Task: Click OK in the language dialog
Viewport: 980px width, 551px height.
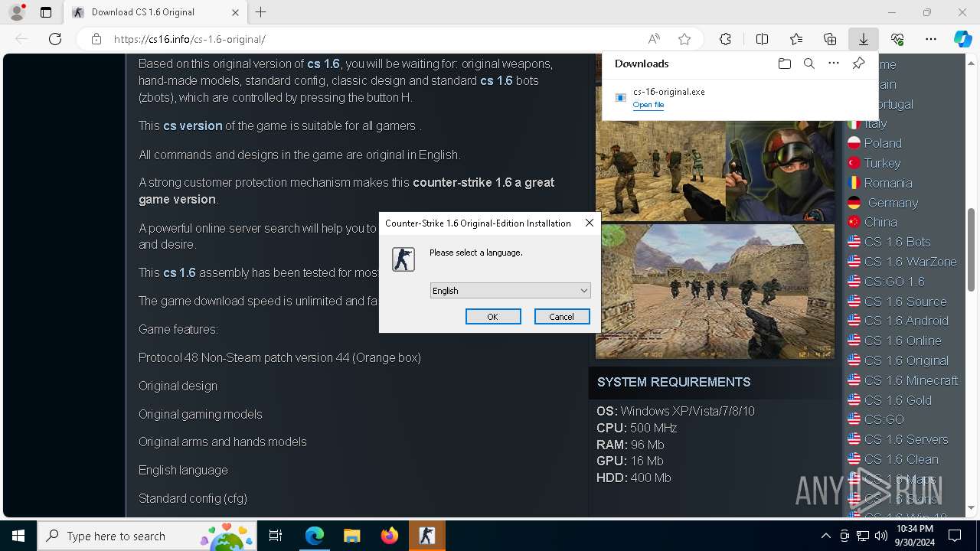Action: 493,316
